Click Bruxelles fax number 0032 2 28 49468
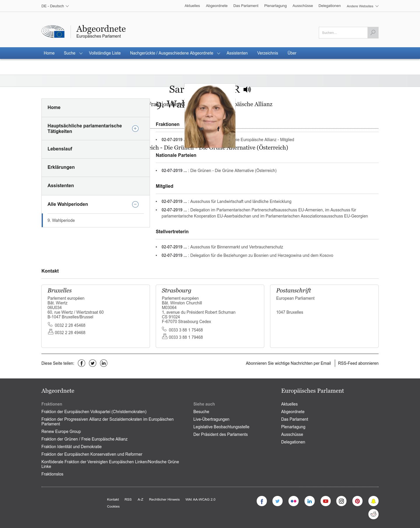 point(70,333)
